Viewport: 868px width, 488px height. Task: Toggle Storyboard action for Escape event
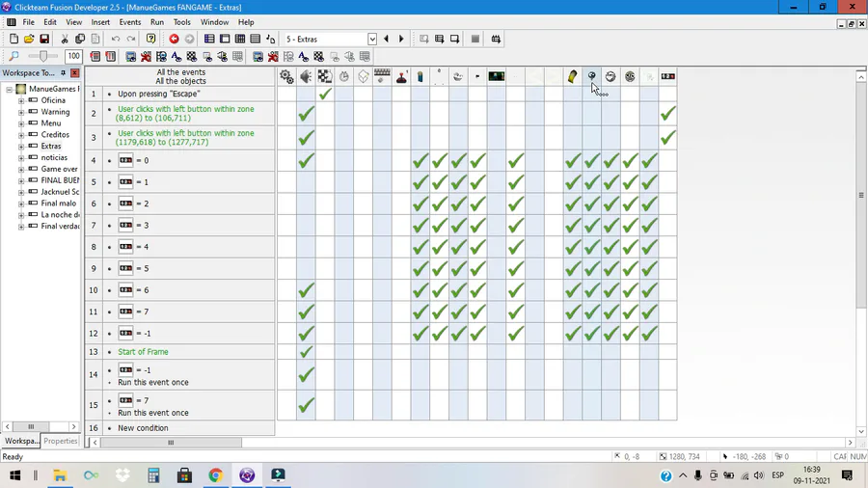[325, 94]
